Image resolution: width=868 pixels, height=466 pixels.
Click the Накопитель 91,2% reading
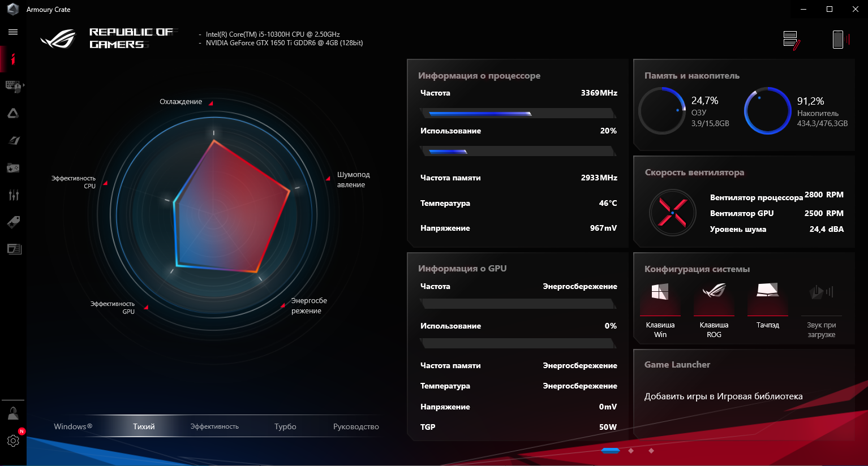pos(811,101)
